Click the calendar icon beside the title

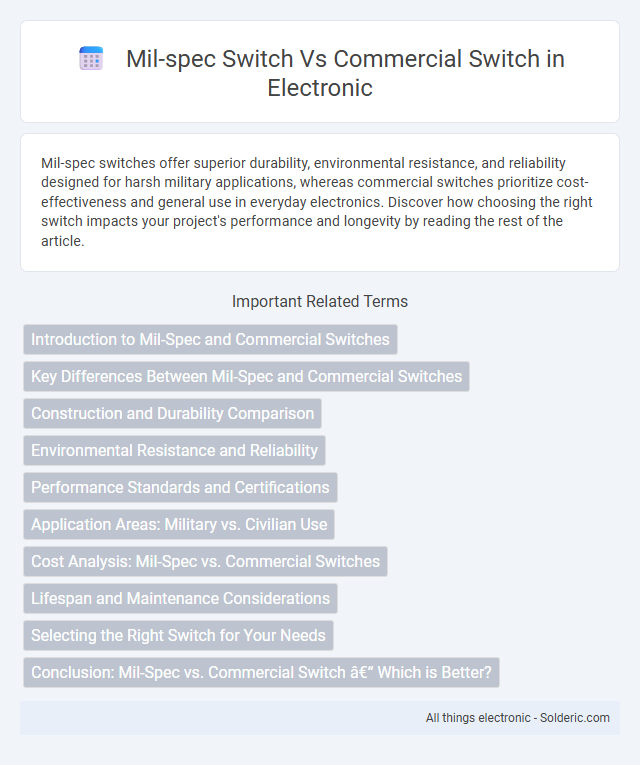tap(91, 59)
